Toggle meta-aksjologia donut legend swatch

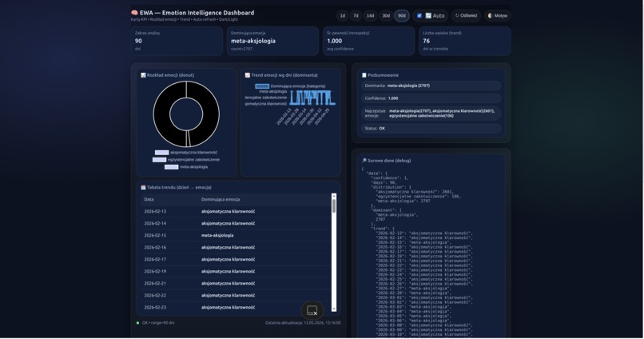[171, 167]
